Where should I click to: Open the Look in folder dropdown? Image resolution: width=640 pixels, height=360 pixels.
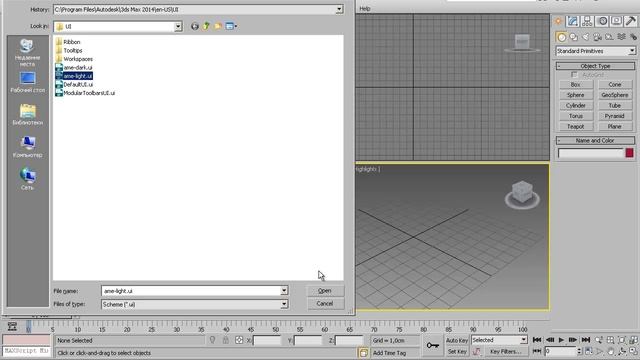click(x=178, y=26)
